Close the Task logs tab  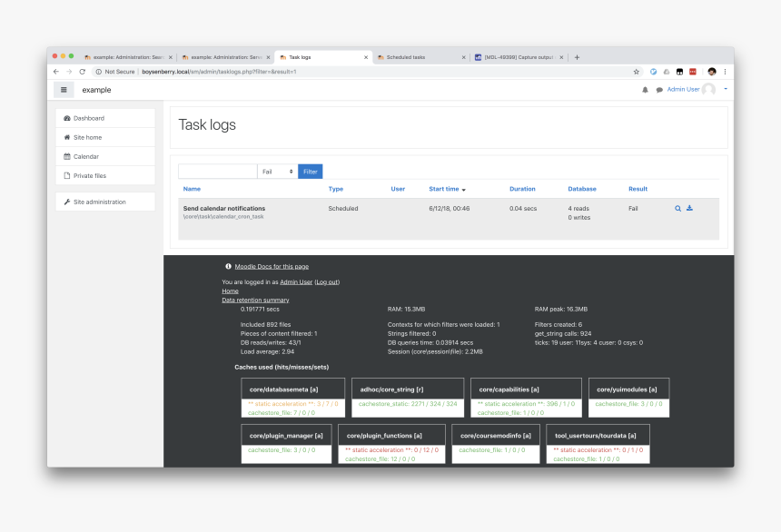(366, 57)
